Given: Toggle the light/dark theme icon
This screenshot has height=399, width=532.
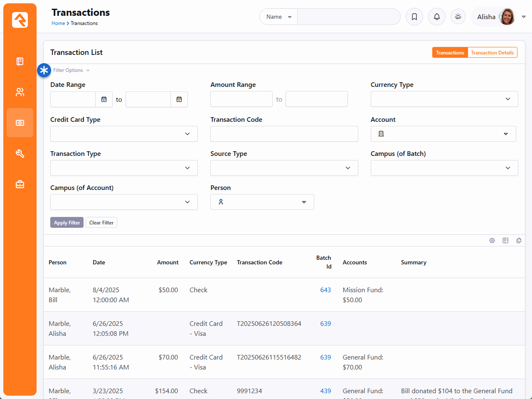Looking at the screenshot, I should pyautogui.click(x=458, y=17).
